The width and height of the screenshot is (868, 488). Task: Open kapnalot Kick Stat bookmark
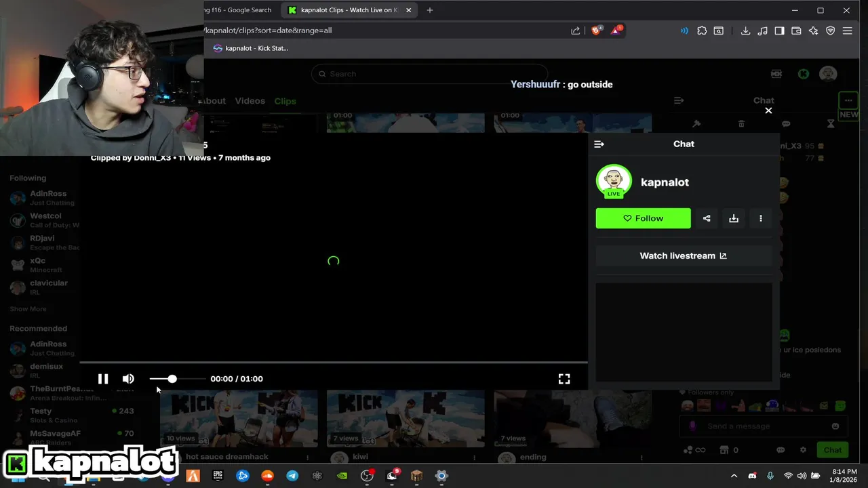click(250, 48)
